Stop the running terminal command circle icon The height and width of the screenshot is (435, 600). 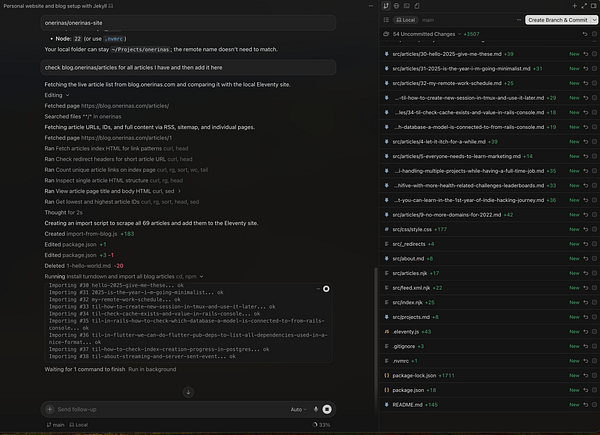pos(326,289)
